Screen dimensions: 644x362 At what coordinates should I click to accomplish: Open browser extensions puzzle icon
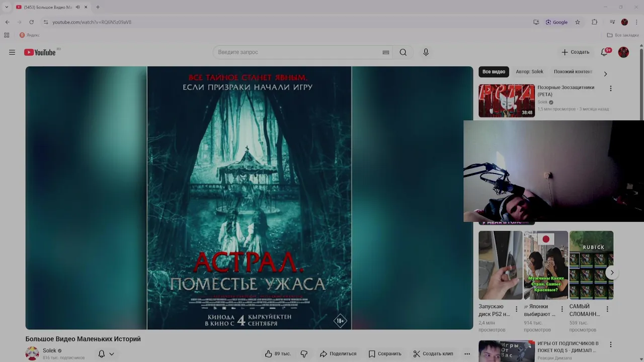(594, 22)
